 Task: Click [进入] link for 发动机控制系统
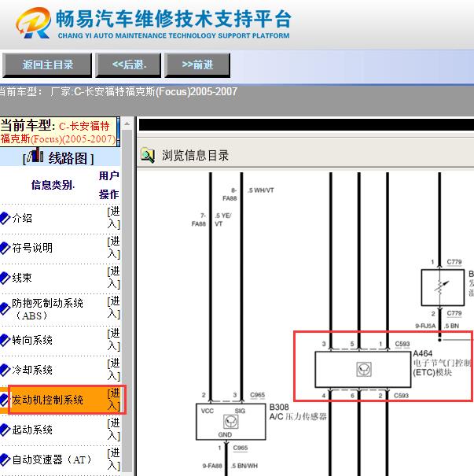point(114,399)
